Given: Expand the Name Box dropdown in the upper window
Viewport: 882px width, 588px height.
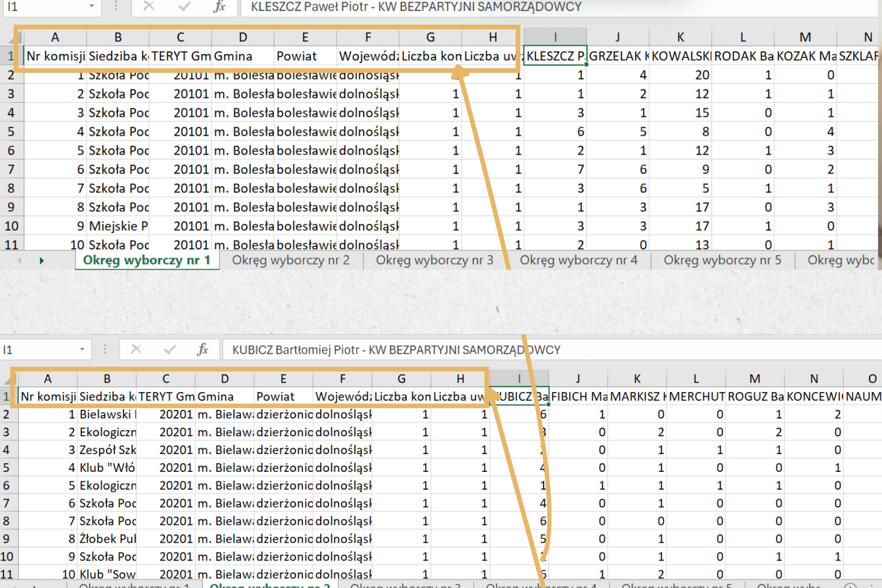Looking at the screenshot, I should [92, 7].
